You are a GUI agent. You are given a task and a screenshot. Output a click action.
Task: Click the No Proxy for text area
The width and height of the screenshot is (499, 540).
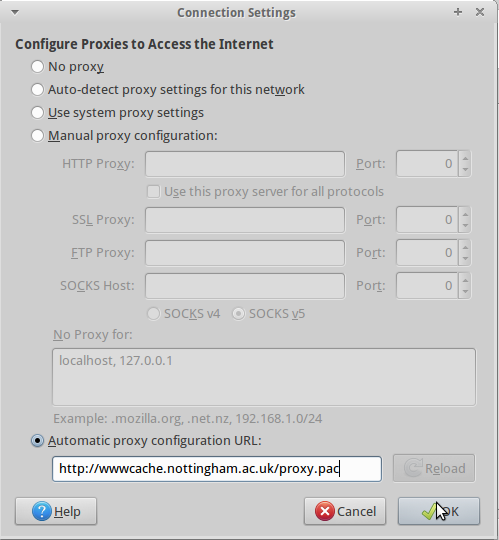click(264, 377)
